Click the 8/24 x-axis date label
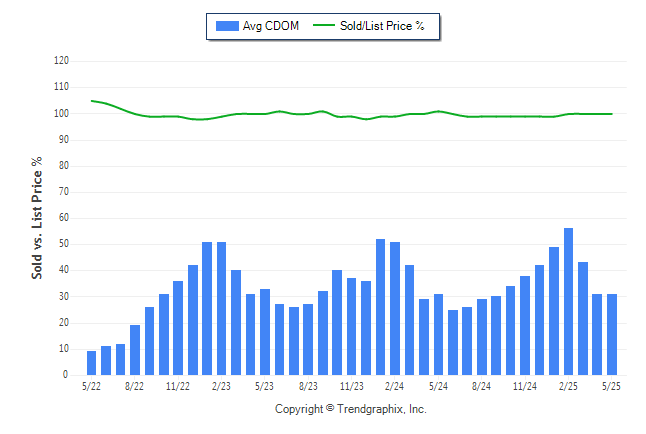The width and height of the screenshot is (646, 434). (481, 386)
